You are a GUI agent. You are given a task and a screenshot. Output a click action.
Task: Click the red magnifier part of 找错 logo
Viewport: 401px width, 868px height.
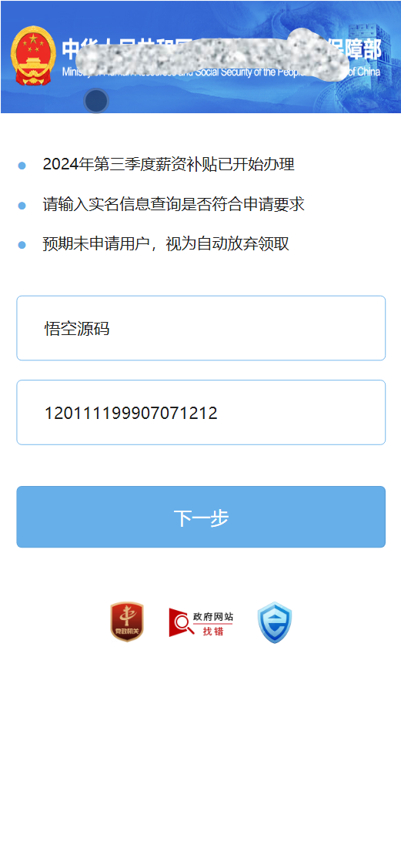point(180,623)
